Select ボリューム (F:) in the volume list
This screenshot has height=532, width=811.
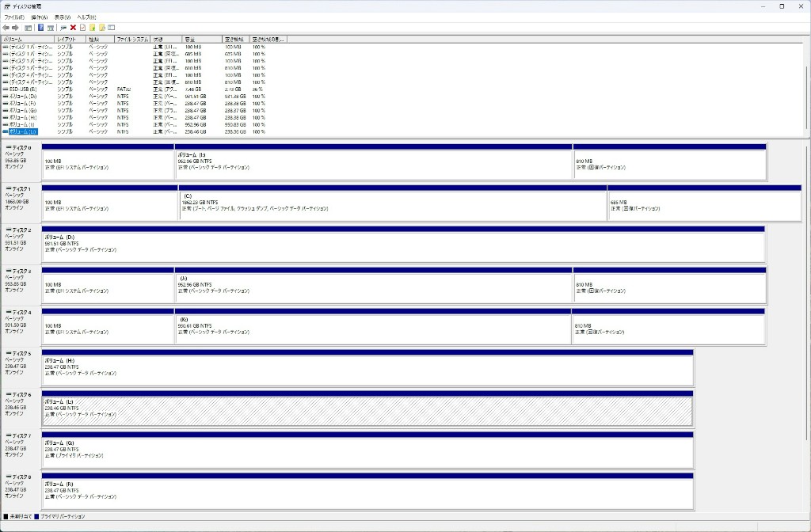coord(135,104)
